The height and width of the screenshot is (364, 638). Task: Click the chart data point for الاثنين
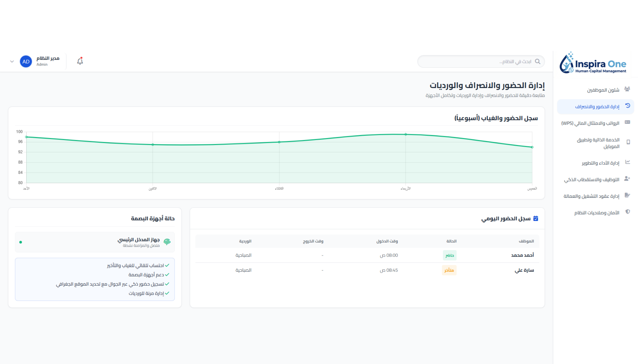click(153, 144)
